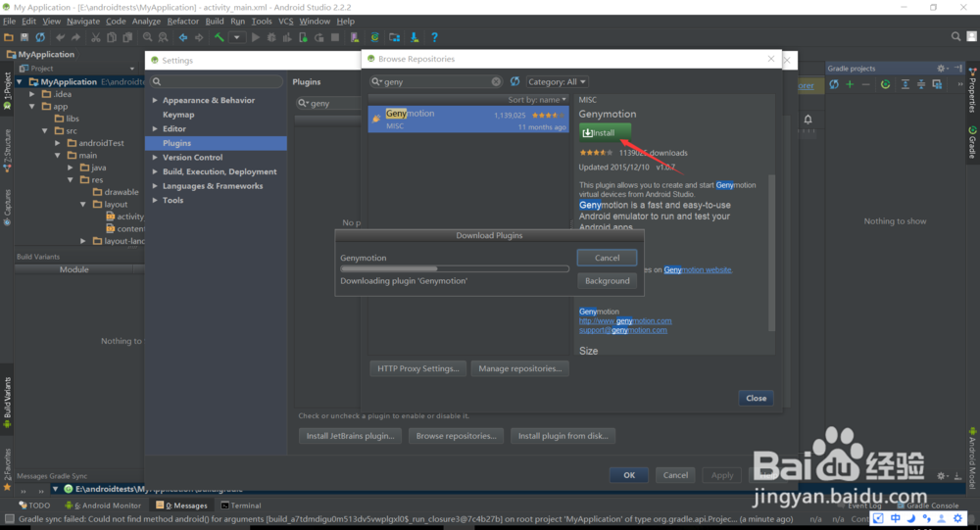This screenshot has width=980, height=530.
Task: Click the Undo arrow toolbar icon
Action: point(60,37)
